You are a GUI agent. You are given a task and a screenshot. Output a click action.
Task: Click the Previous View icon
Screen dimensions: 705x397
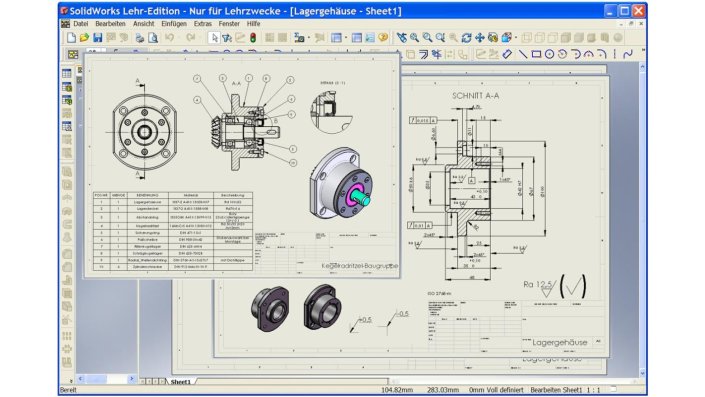pyautogui.click(x=402, y=38)
